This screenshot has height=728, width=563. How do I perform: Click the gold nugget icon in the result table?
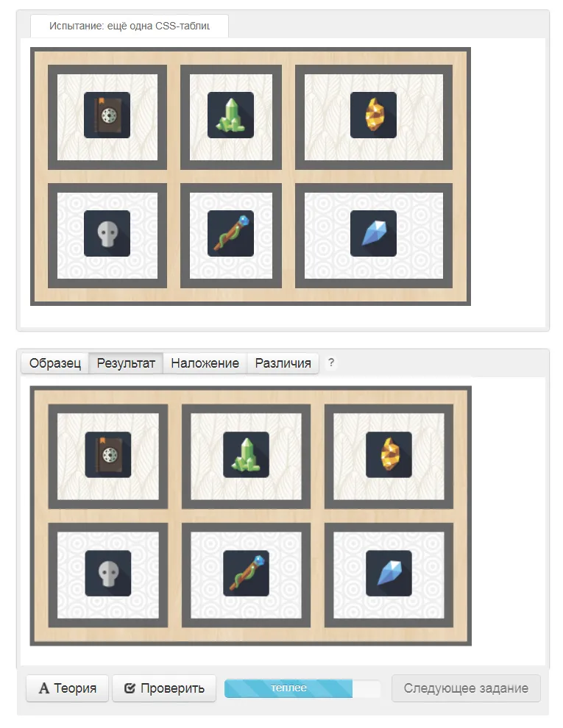(389, 454)
